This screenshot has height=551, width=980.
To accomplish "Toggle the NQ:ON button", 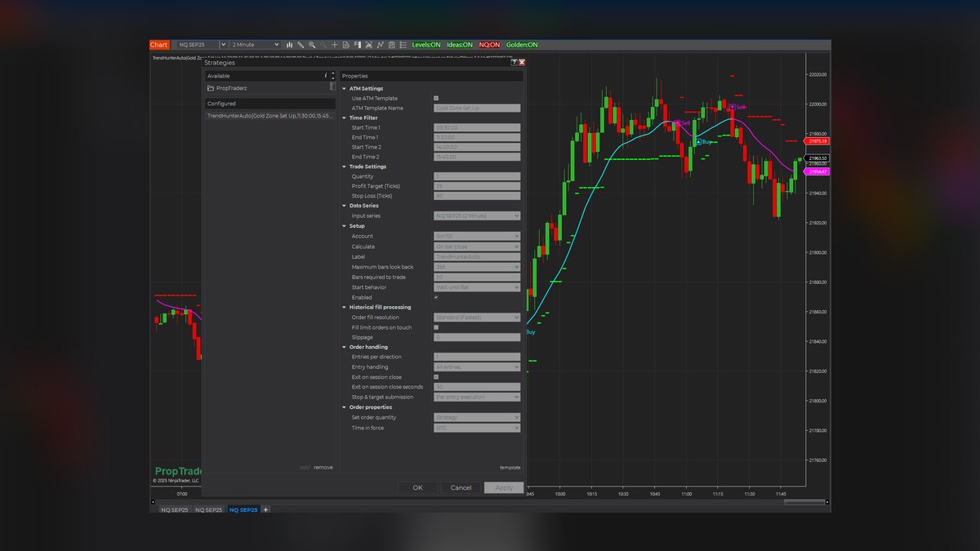I will tap(489, 45).
